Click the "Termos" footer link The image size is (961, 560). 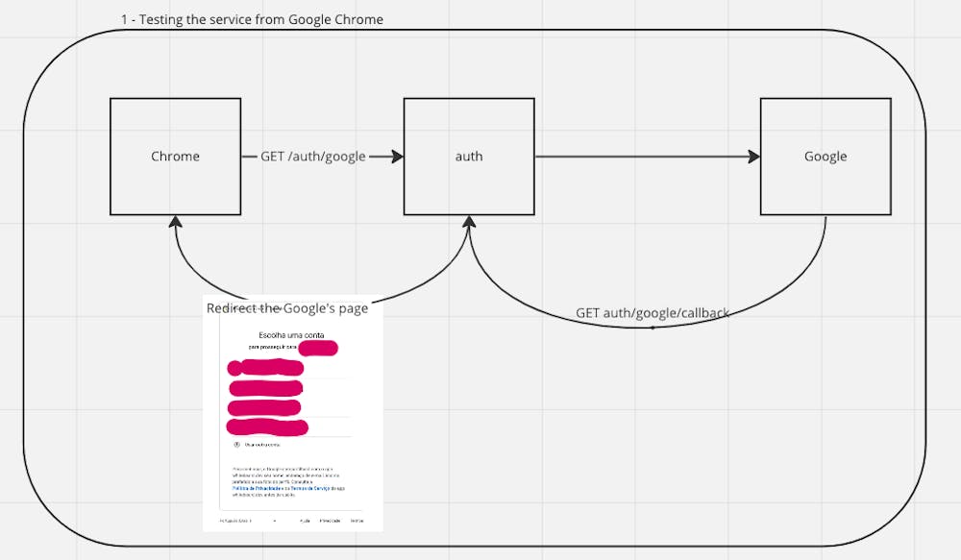pyautogui.click(x=356, y=520)
